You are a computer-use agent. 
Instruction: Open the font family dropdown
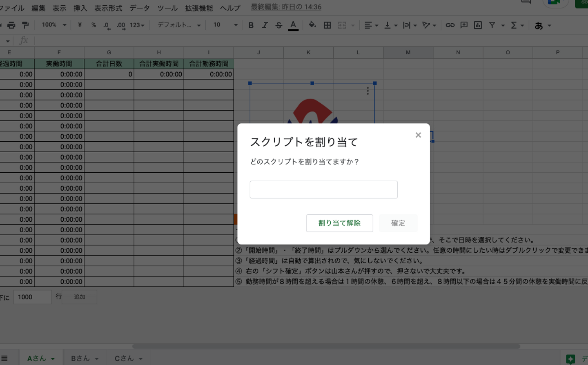coord(179,25)
